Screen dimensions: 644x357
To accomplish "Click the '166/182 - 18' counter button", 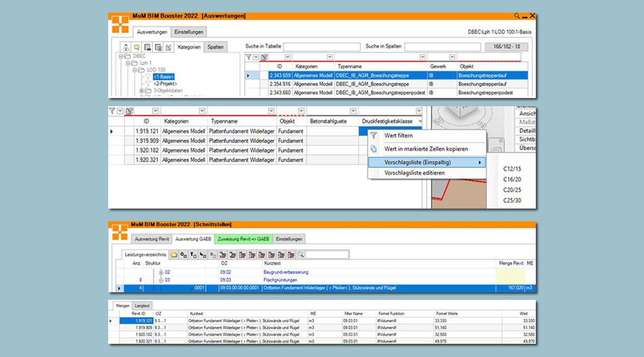I will pyautogui.click(x=506, y=47).
